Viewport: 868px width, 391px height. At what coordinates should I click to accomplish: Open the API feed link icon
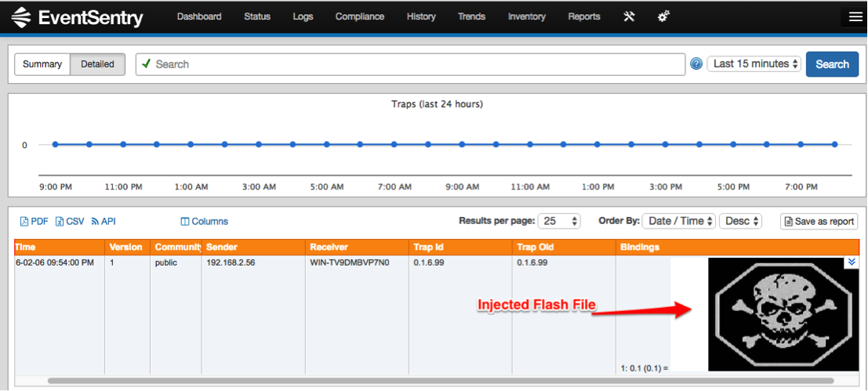[x=95, y=222]
